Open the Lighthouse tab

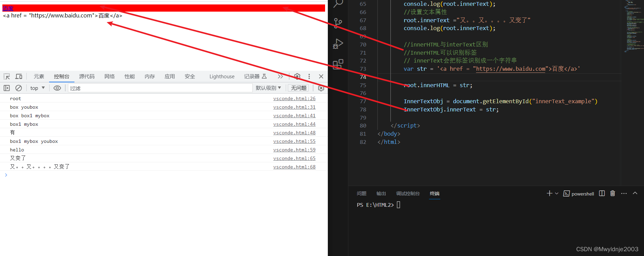pos(222,77)
